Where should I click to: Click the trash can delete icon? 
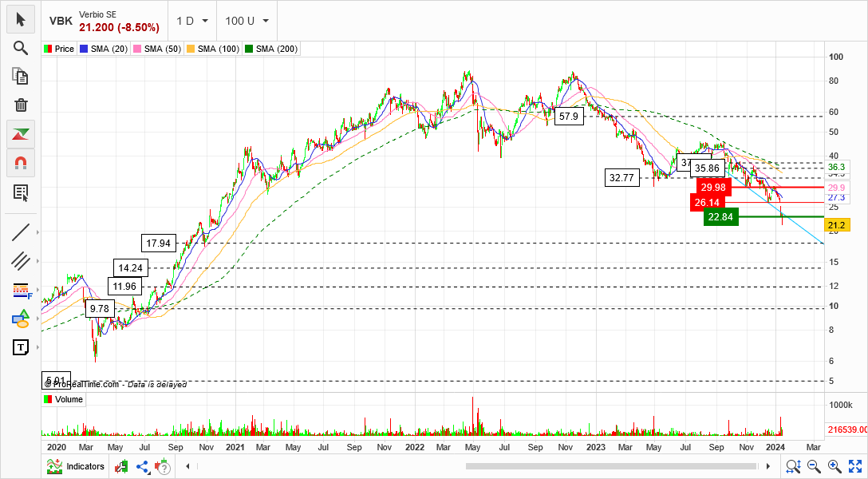tap(21, 105)
